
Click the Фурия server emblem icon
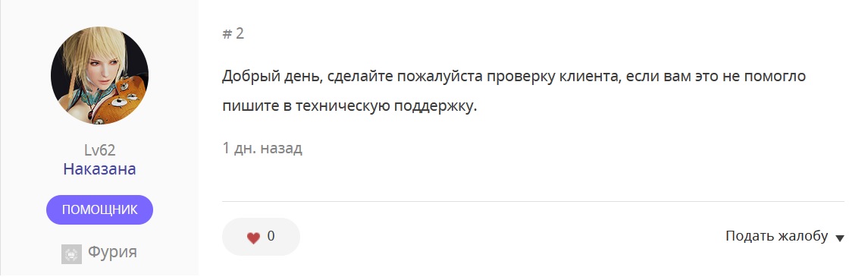[x=71, y=253]
